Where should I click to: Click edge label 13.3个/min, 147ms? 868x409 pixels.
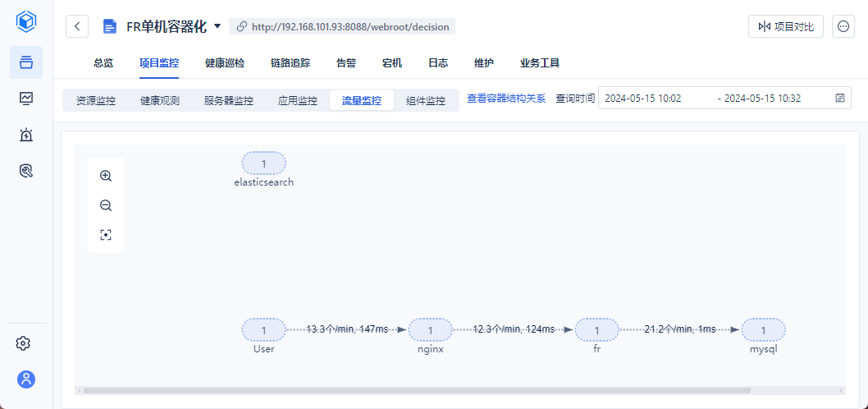pyautogui.click(x=347, y=329)
